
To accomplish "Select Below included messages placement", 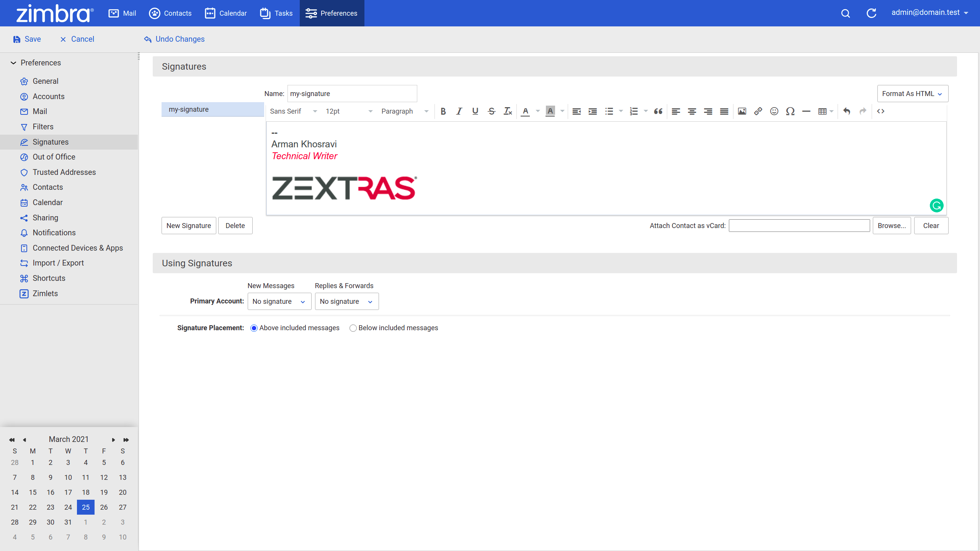I will [353, 328].
